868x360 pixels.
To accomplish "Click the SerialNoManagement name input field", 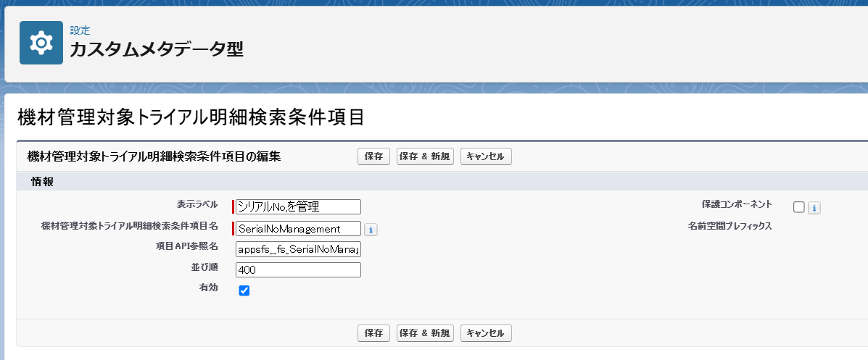I will 298,229.
